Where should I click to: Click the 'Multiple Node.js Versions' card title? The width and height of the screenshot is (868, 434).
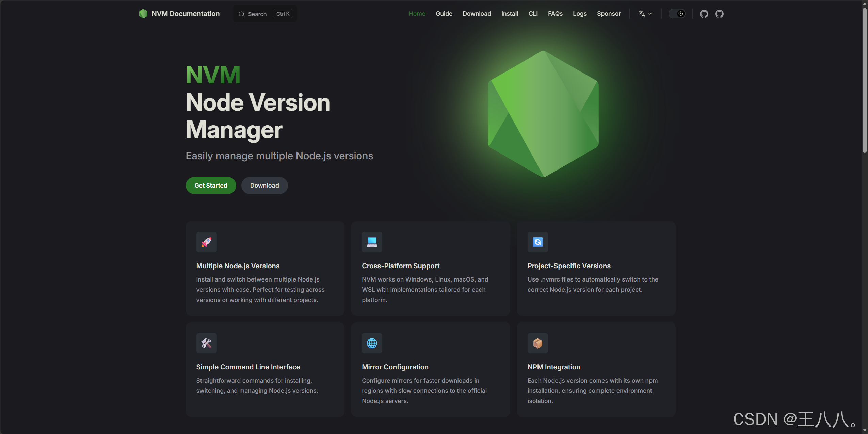coord(238,266)
